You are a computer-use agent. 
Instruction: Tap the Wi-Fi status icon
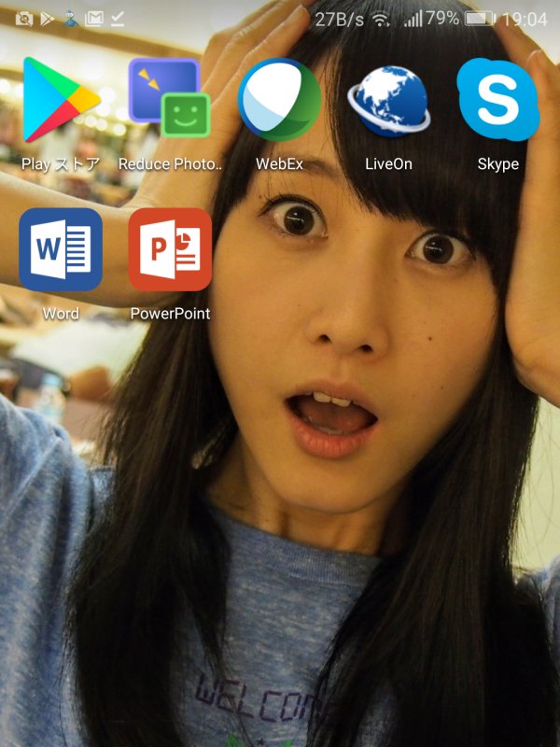pyautogui.click(x=381, y=20)
